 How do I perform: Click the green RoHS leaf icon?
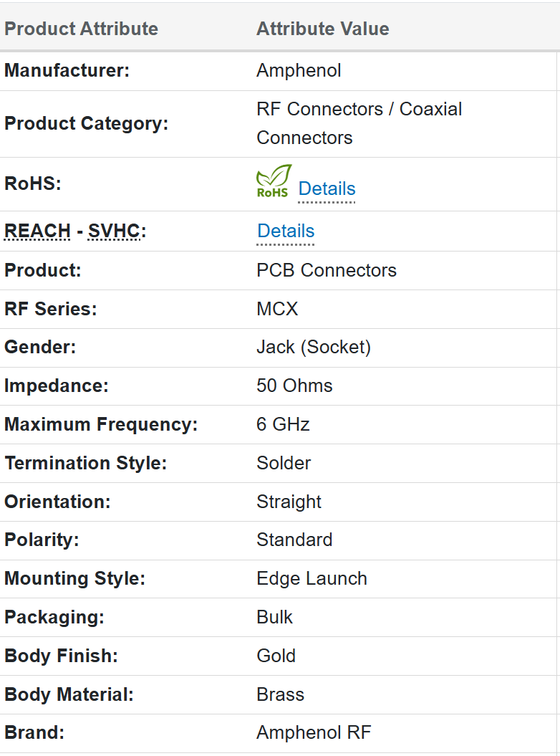[274, 181]
